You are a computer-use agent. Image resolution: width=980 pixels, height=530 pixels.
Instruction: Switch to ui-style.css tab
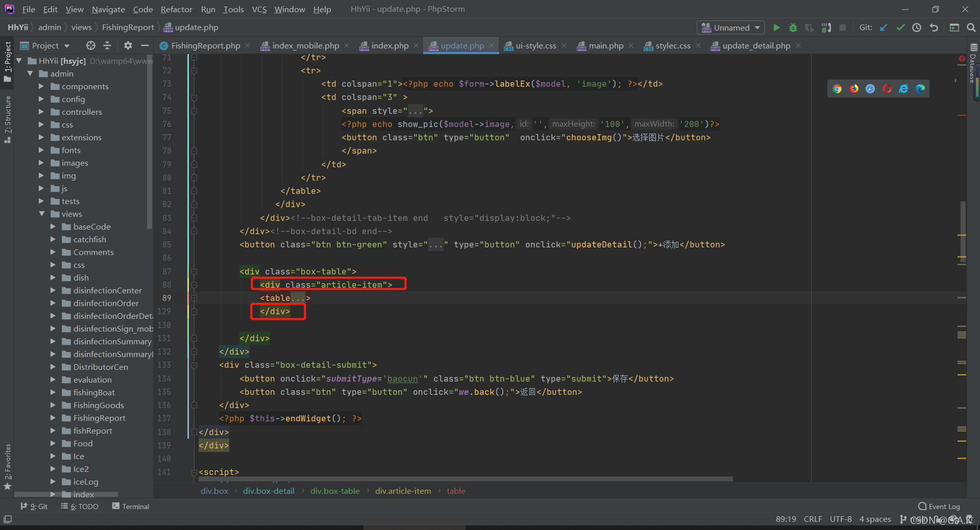tap(535, 45)
